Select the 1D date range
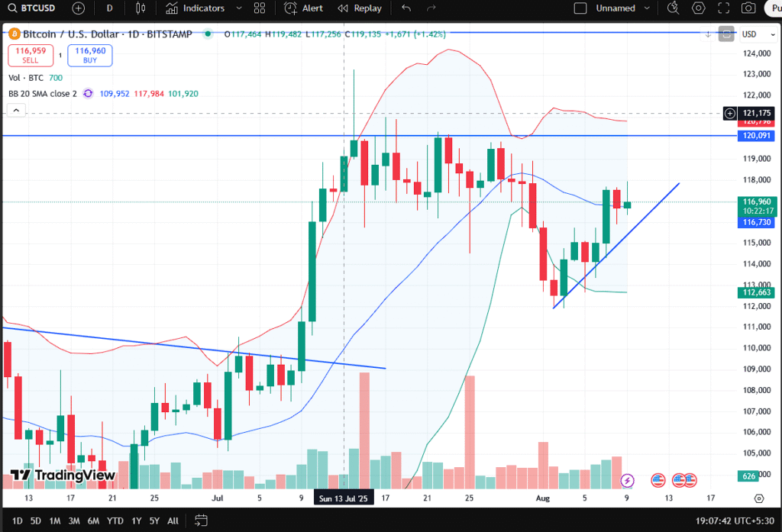 pos(17,521)
